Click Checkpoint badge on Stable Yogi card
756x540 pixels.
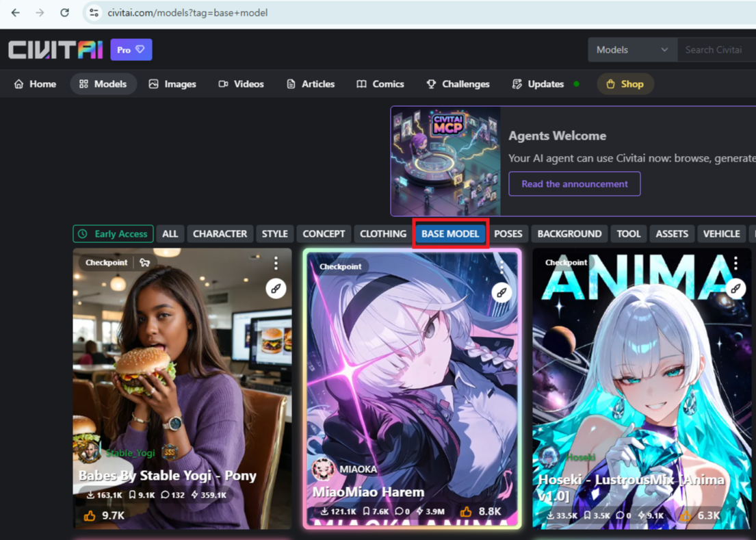click(107, 262)
